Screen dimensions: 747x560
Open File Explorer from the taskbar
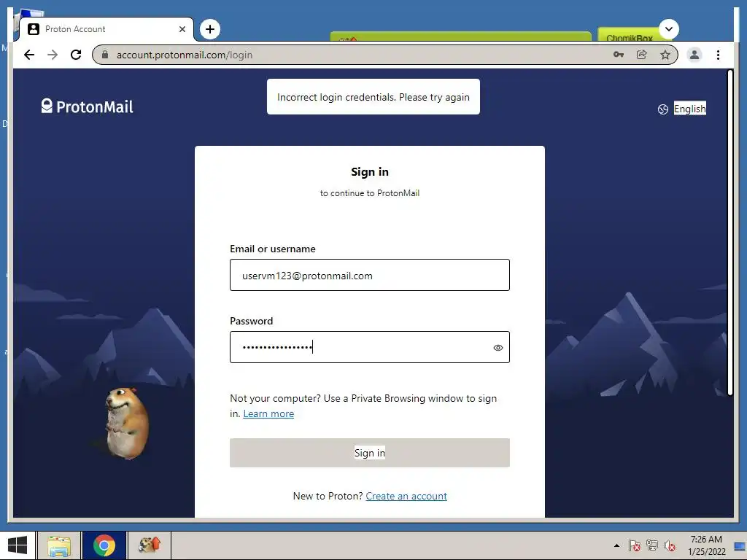coord(59,545)
